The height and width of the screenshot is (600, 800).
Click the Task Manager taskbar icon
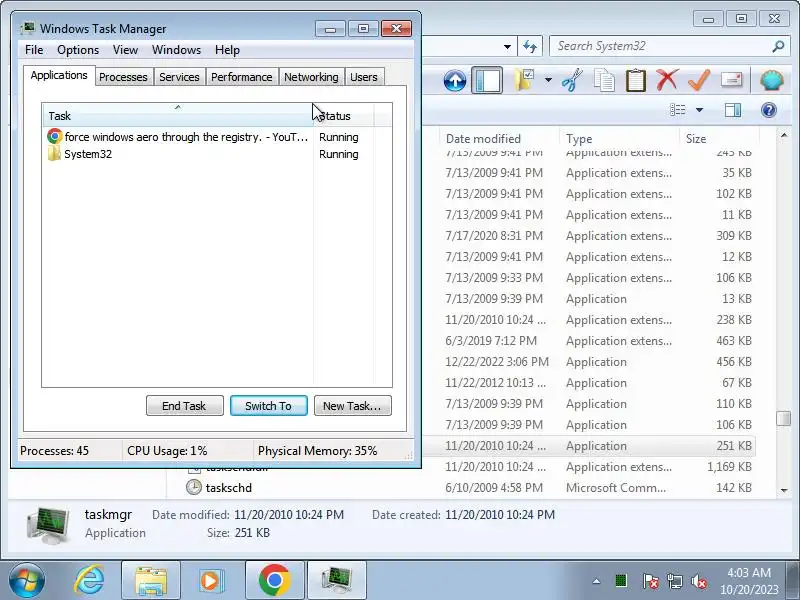click(x=337, y=581)
